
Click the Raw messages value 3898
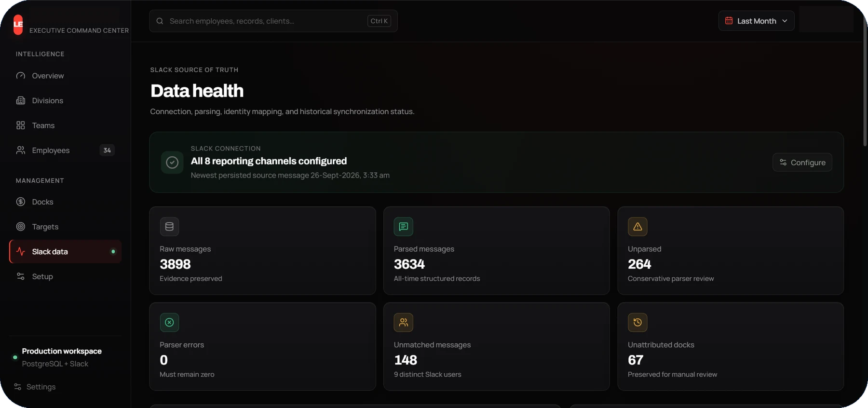click(x=175, y=264)
